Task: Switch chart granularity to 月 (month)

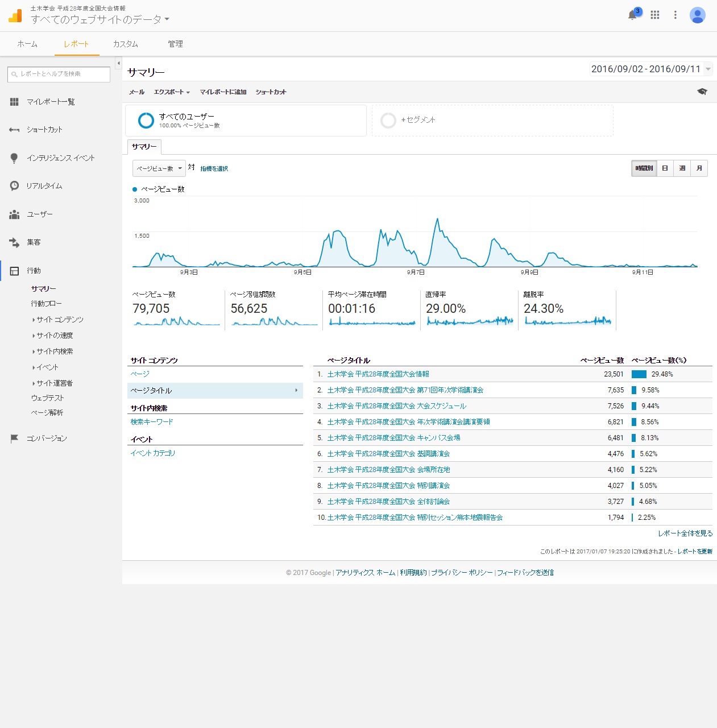Action: point(699,168)
